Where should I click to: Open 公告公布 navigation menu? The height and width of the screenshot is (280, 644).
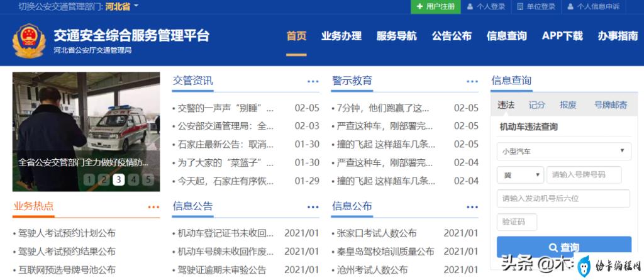pos(452,36)
